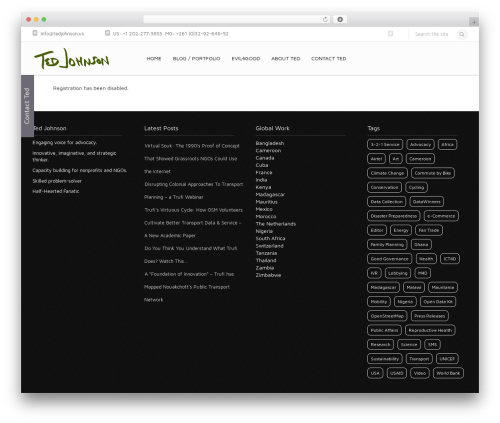Open the vertical Contact Ted side tab
500x423 pixels.
[x=27, y=106]
